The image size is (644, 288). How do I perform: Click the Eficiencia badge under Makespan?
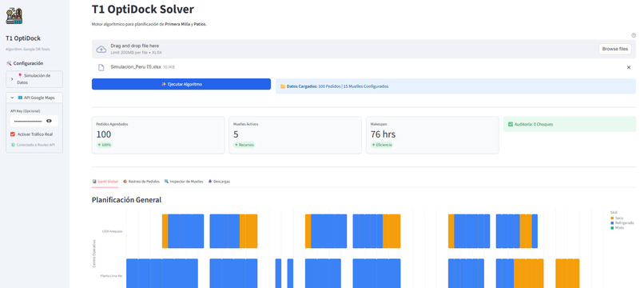(x=382, y=145)
